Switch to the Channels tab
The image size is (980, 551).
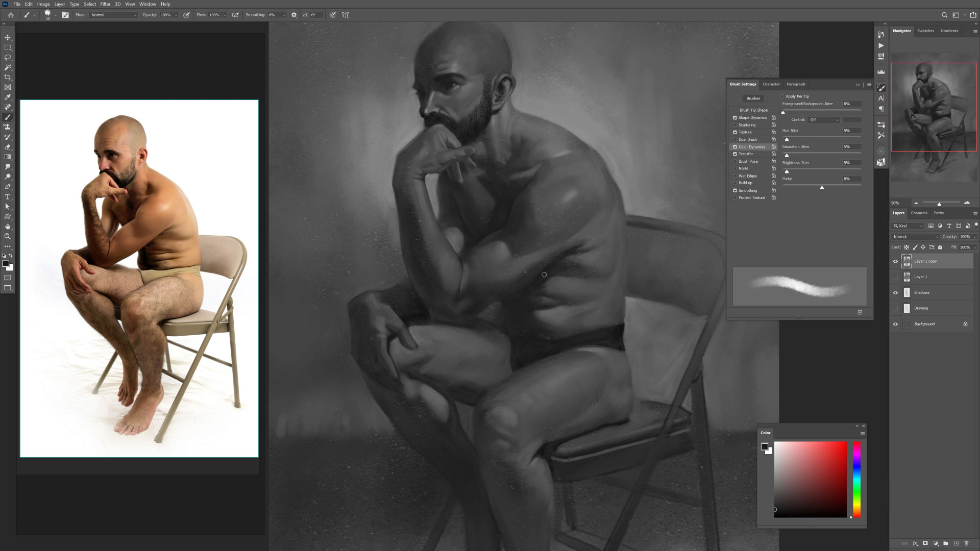(919, 213)
